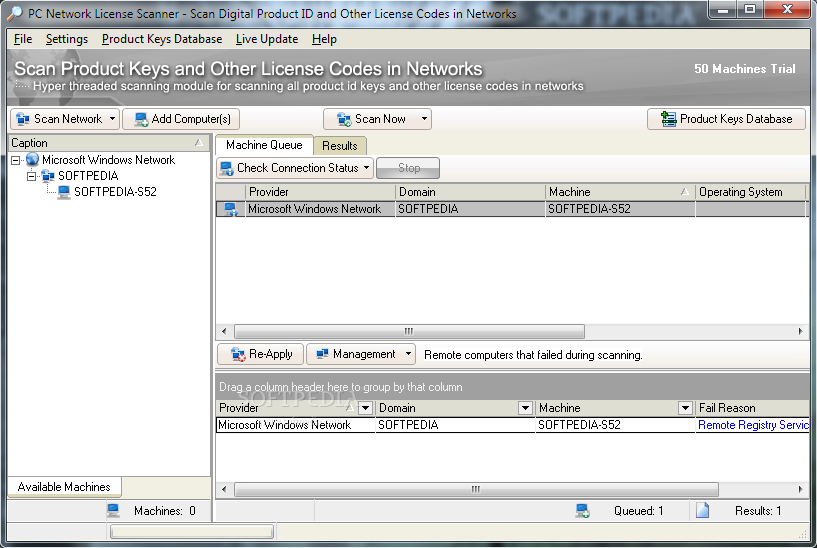
Task: Click Microsoft Windows Network cell in queue
Action: click(320, 209)
